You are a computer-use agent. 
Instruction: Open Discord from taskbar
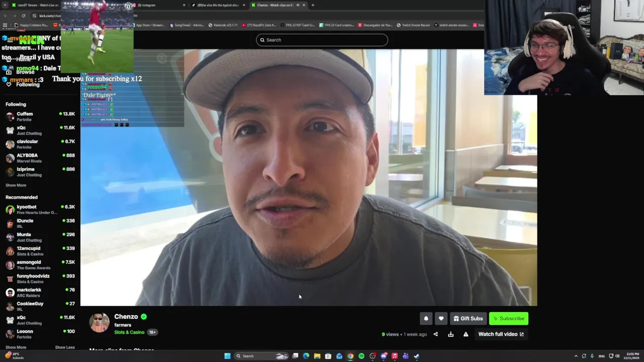click(384, 356)
